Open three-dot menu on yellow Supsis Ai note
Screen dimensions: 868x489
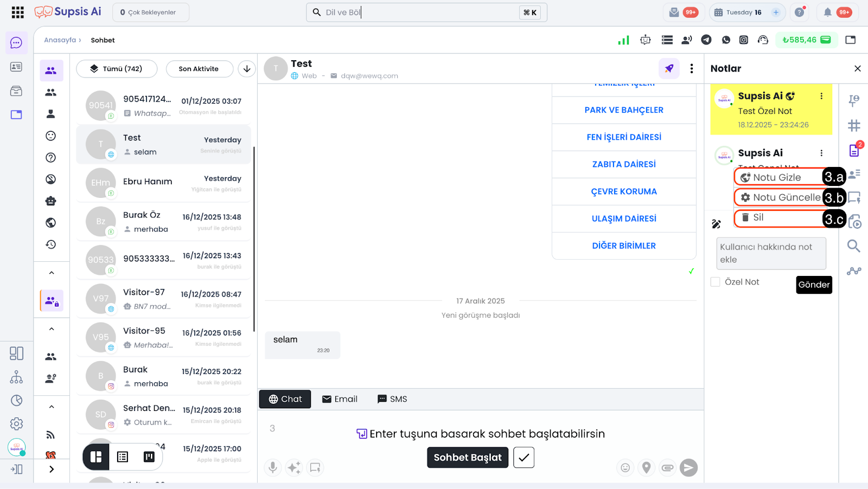[821, 96]
